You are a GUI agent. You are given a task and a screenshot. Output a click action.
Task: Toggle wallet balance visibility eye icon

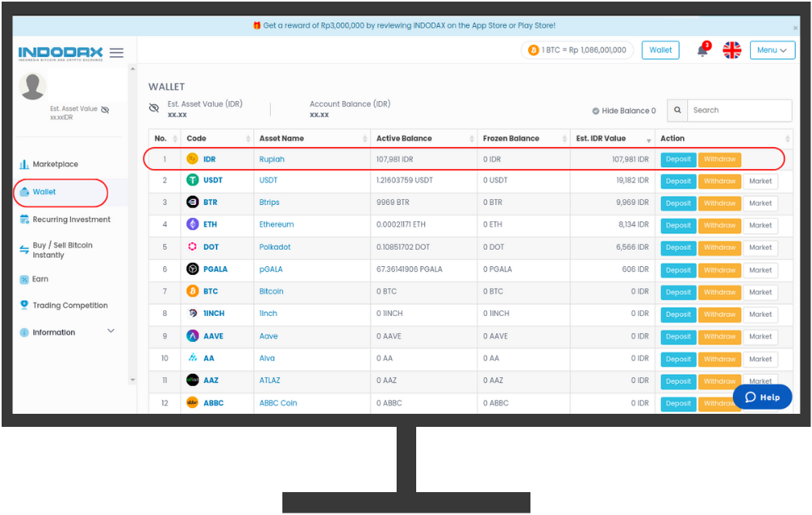click(x=153, y=108)
